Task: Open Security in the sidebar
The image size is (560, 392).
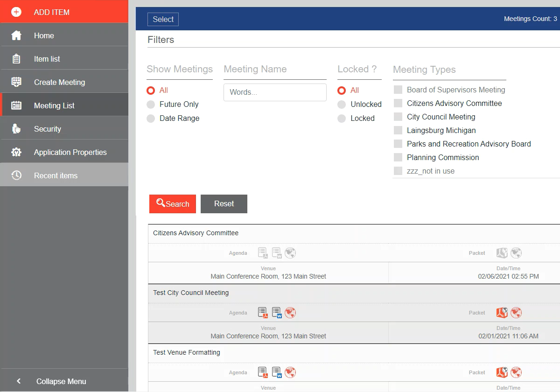Action: point(64,129)
